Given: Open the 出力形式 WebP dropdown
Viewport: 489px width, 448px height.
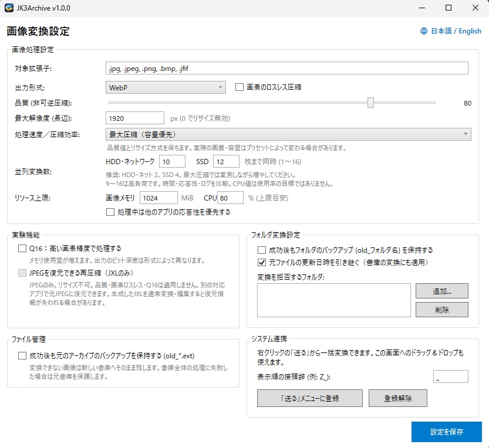Looking at the screenshot, I should click(x=166, y=87).
